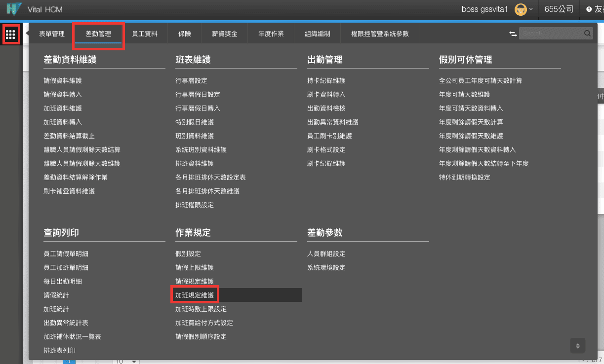604x364 pixels.
Task: Click the user avatar icon
Action: point(520,9)
